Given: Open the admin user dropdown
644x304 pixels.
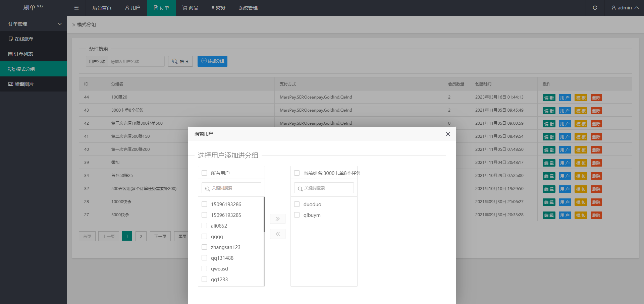Looking at the screenshot, I should [625, 8].
